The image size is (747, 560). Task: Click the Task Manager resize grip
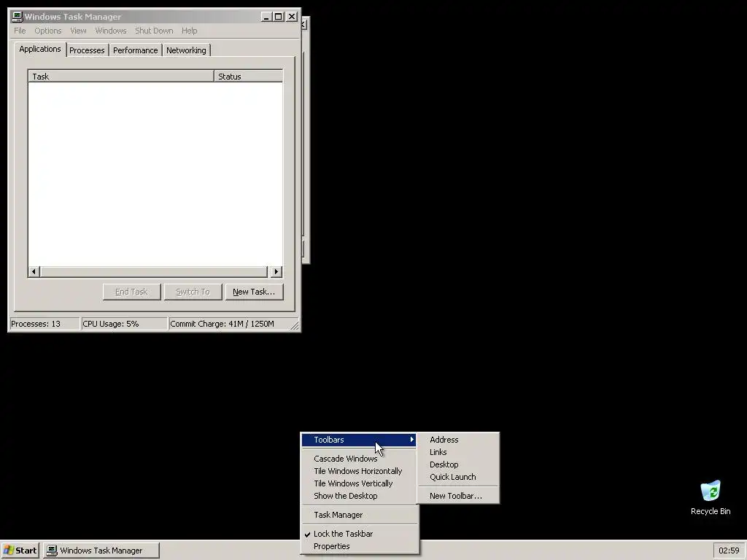click(x=295, y=326)
